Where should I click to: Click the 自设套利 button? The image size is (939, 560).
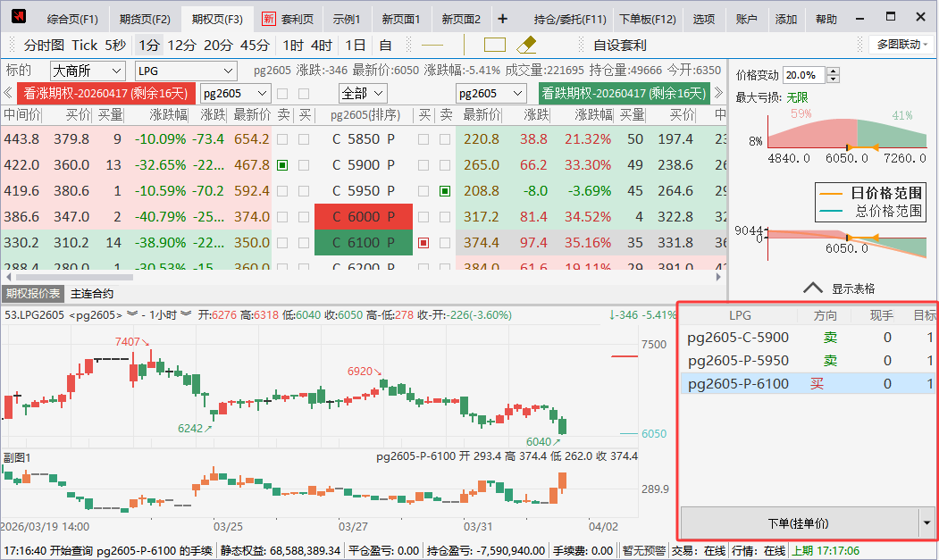tap(619, 45)
